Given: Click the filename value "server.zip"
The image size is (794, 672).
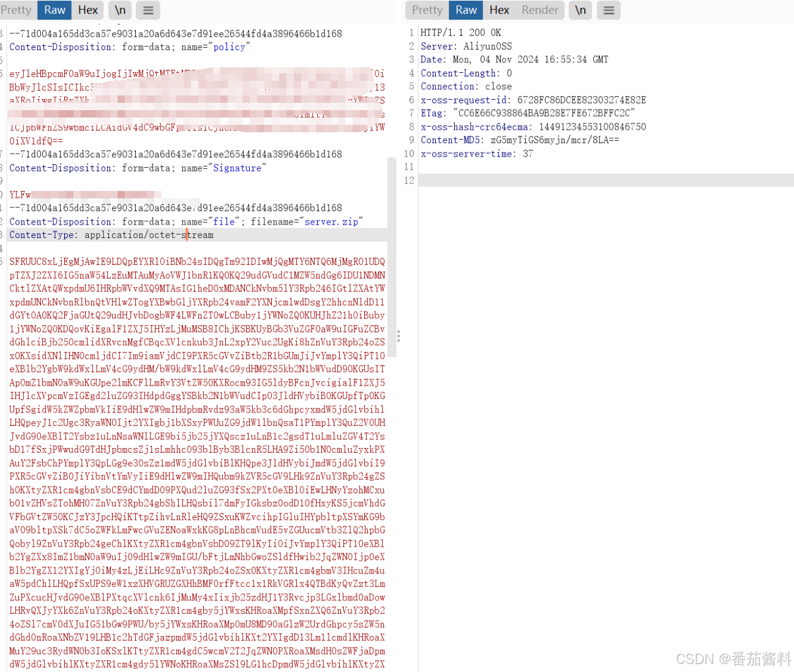Looking at the screenshot, I should [331, 222].
